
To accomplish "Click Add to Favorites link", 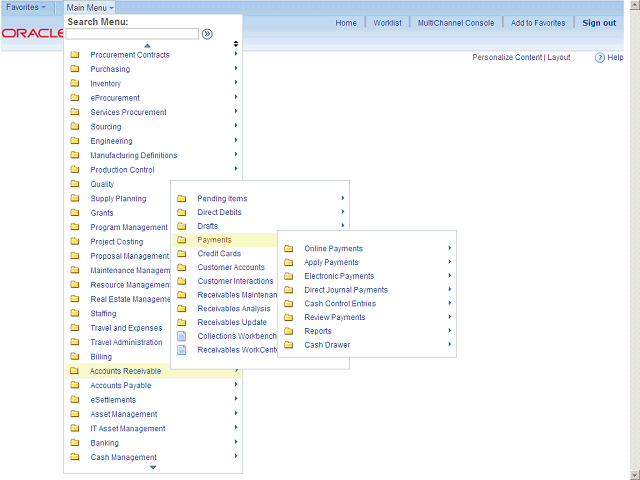I will click(x=538, y=23).
